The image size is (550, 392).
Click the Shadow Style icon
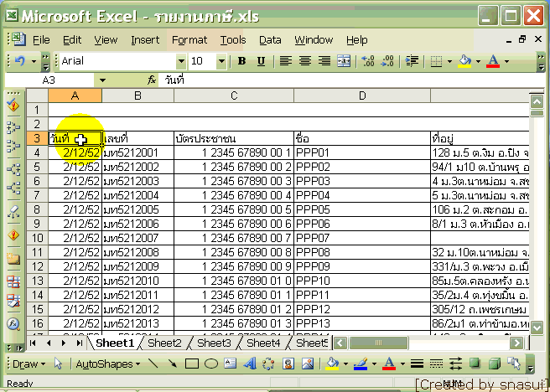coord(475,364)
